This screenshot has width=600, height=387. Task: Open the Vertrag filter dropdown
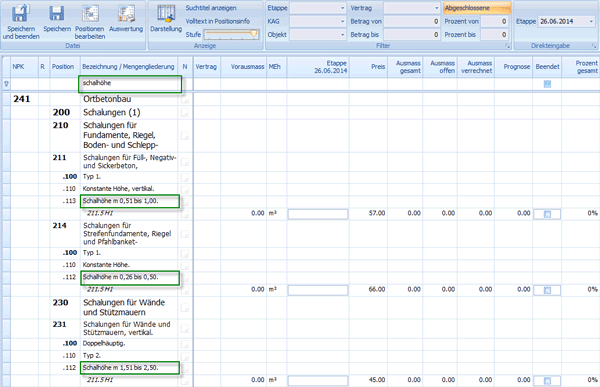point(437,8)
